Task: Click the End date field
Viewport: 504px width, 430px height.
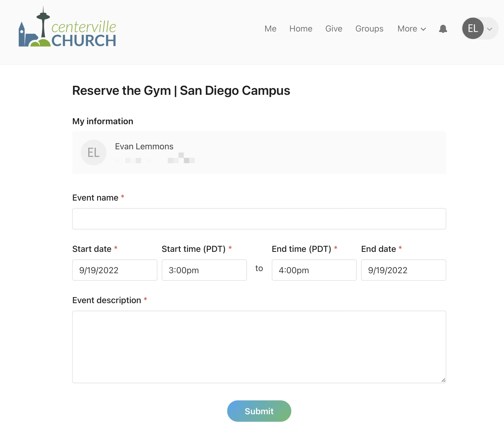Action: pos(403,270)
